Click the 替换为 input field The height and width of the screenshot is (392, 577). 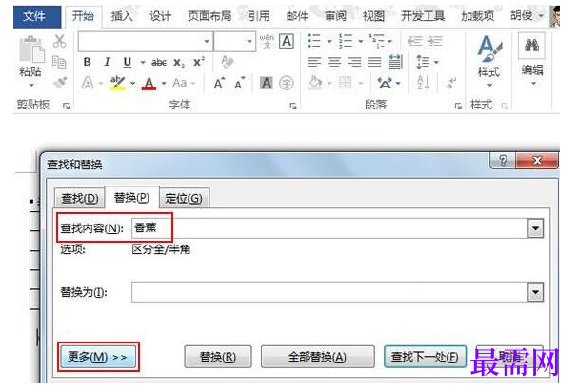click(329, 292)
